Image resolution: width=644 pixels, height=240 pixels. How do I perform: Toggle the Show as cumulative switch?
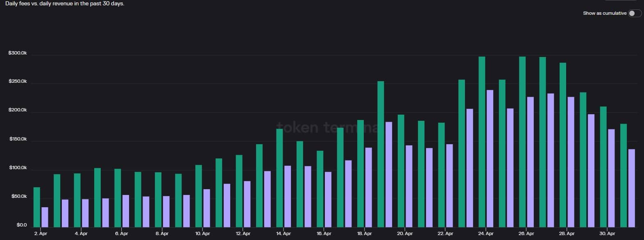point(635,13)
